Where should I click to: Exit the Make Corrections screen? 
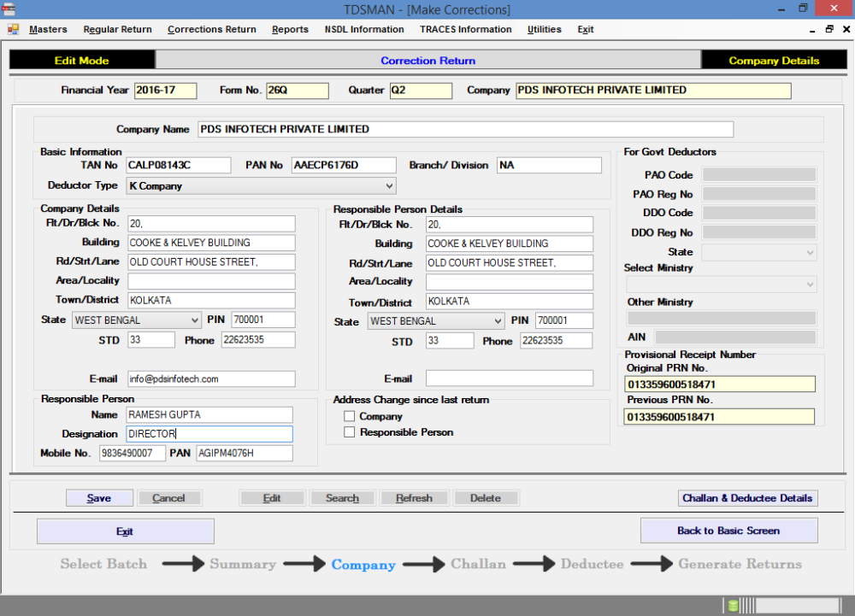(x=125, y=531)
